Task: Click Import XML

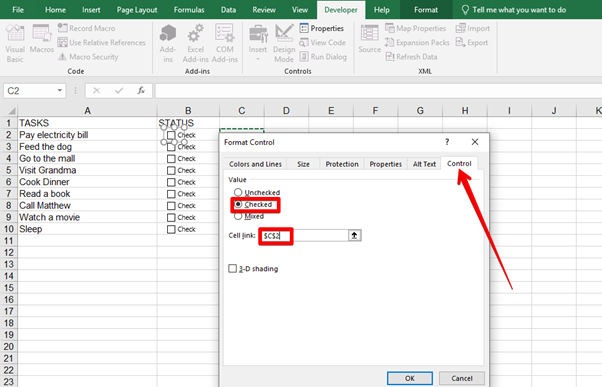Action: [473, 28]
